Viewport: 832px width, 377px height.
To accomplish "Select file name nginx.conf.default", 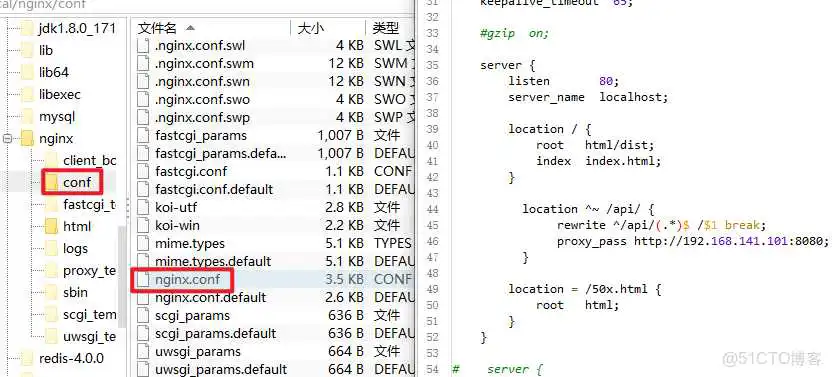I will click(x=211, y=297).
